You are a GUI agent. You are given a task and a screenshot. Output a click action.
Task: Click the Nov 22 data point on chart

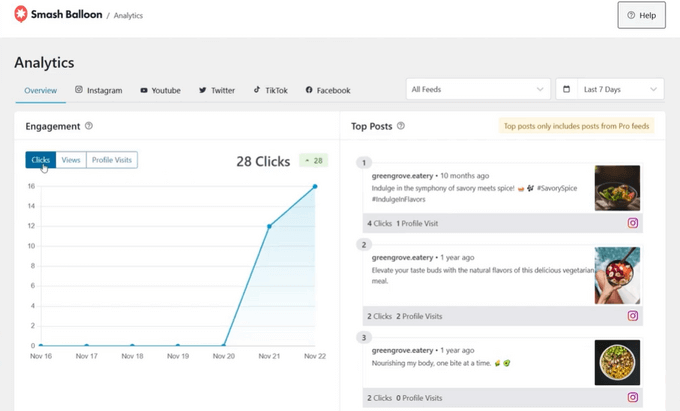point(315,186)
